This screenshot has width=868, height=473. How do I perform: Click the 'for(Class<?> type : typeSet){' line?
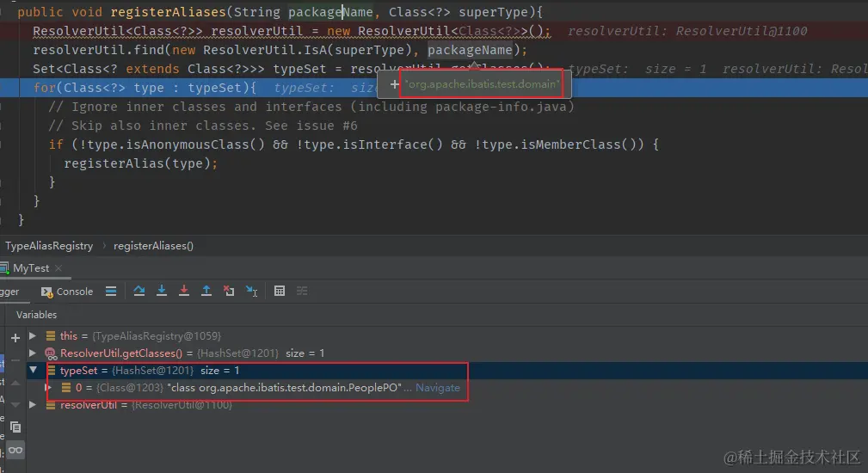click(145, 88)
